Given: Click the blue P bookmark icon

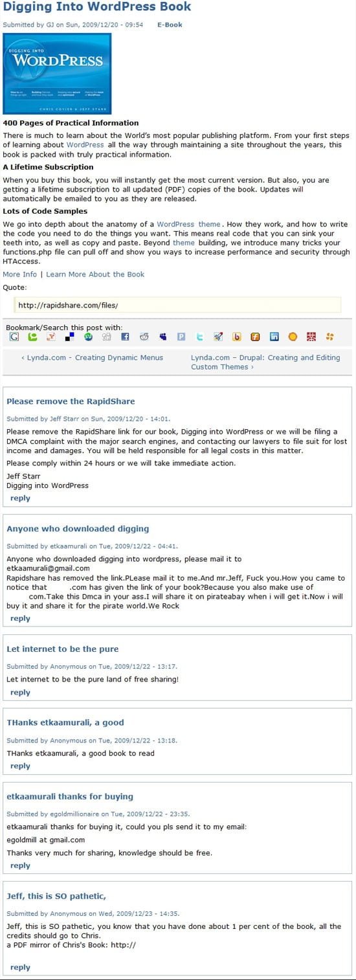Looking at the screenshot, I should [x=181, y=337].
